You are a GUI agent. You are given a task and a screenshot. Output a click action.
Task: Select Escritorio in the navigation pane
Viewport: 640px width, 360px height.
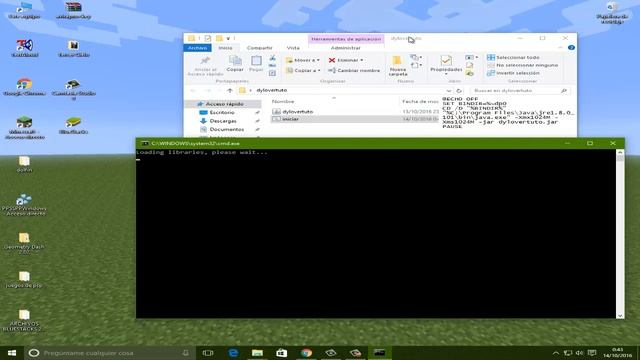tap(222, 112)
